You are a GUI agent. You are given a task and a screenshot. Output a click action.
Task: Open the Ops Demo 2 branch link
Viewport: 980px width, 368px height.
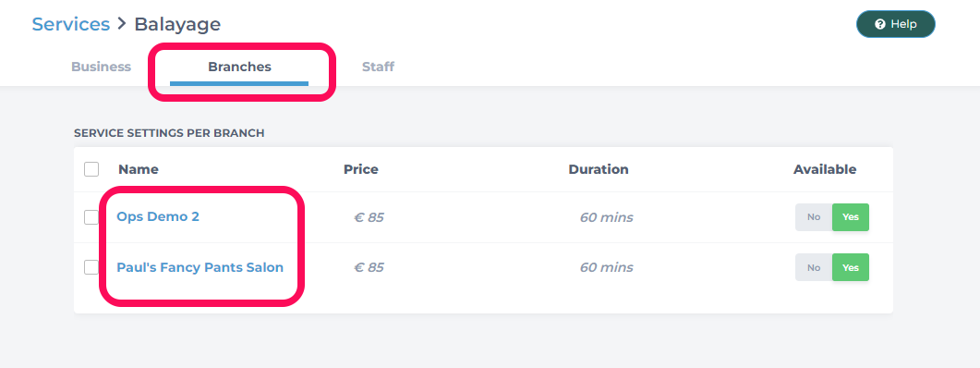[158, 216]
